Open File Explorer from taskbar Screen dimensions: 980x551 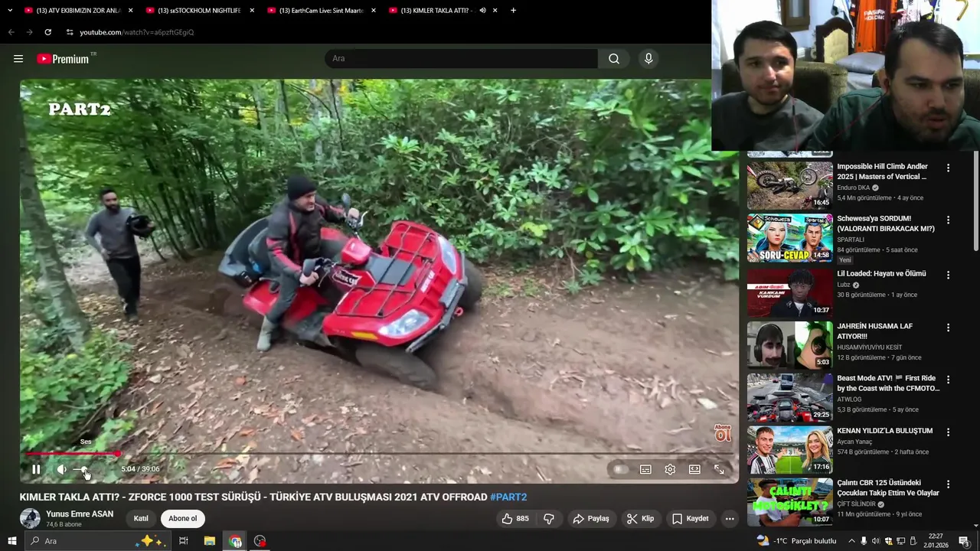click(210, 541)
